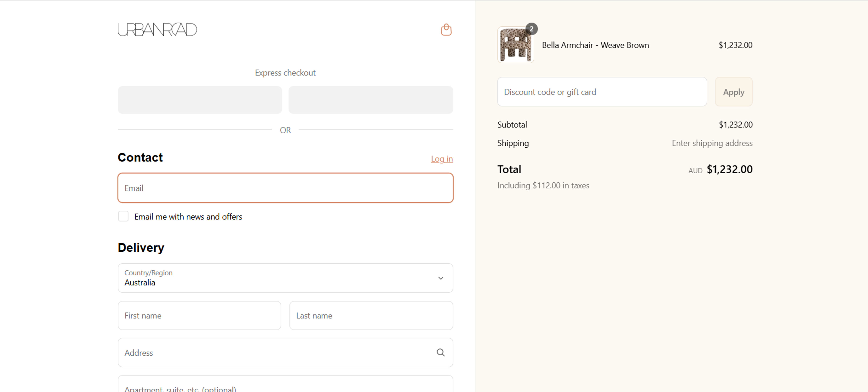The width and height of the screenshot is (868, 392).
Task: Click the quantity badge on the armchair thumbnail
Action: pos(531,29)
